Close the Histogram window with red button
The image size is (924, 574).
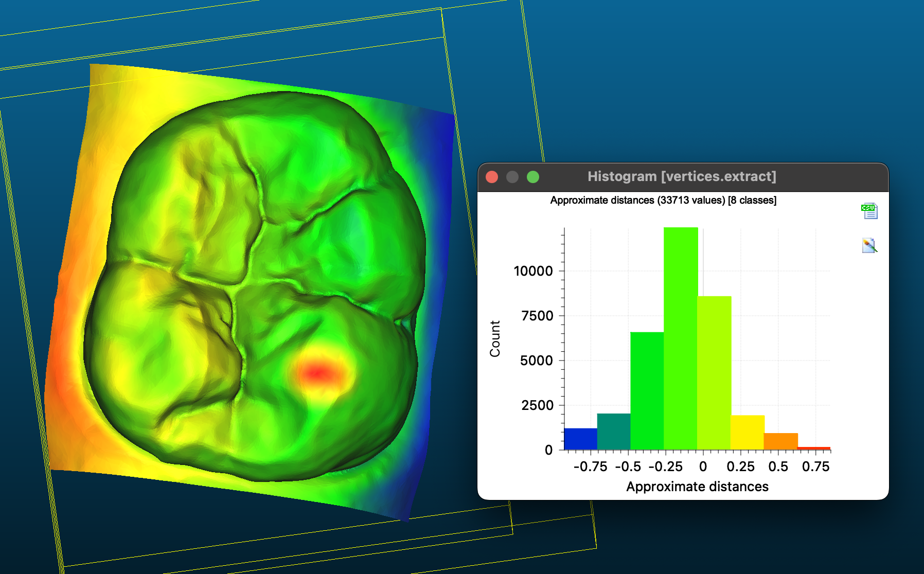pos(492,177)
